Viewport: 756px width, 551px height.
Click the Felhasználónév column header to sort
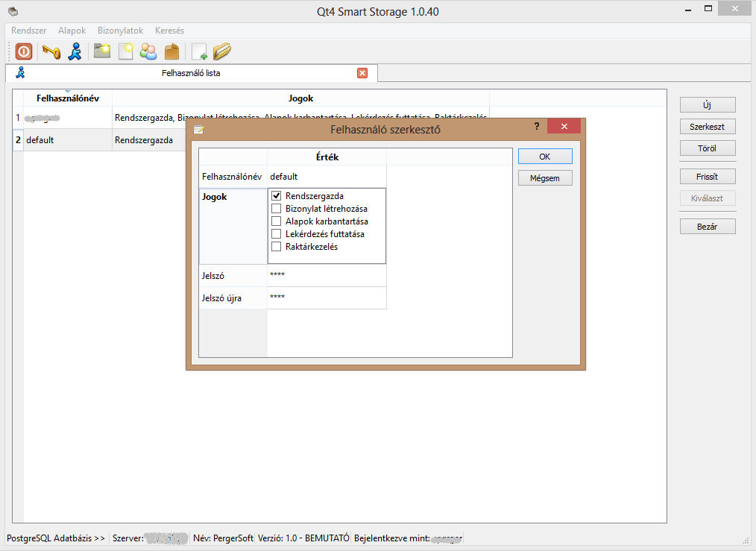(x=68, y=98)
